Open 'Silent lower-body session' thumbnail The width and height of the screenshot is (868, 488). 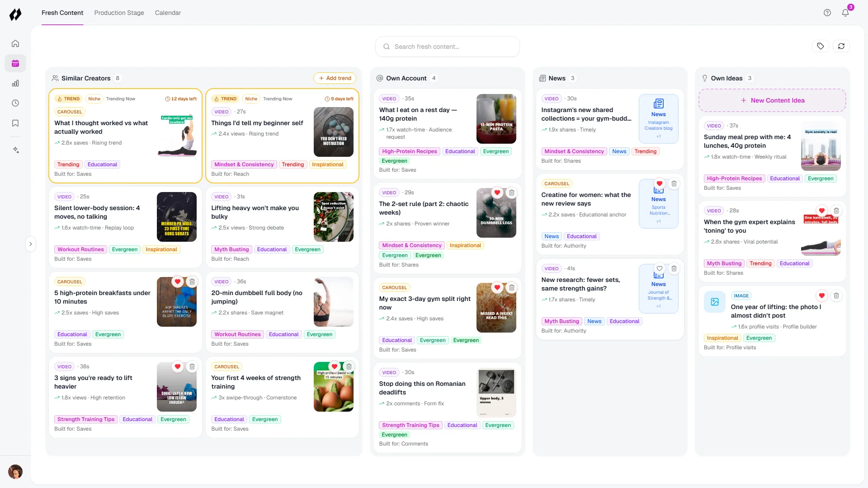[177, 217]
